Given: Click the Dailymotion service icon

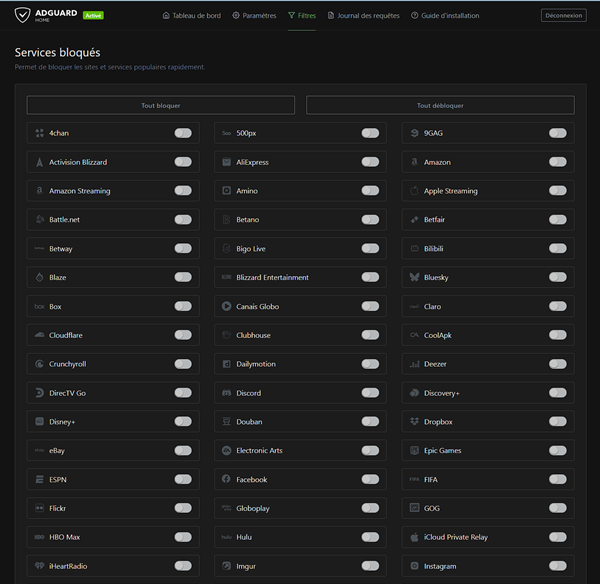Looking at the screenshot, I should tap(227, 364).
